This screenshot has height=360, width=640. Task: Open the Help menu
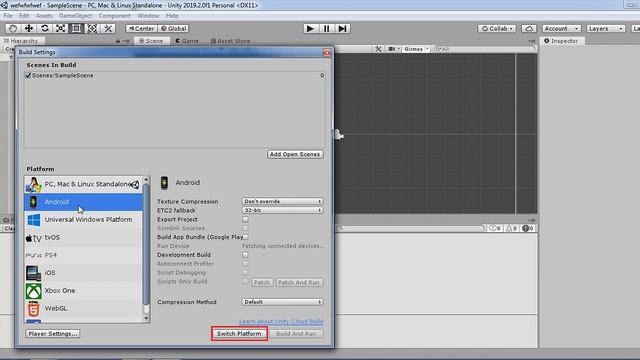click(x=172, y=16)
